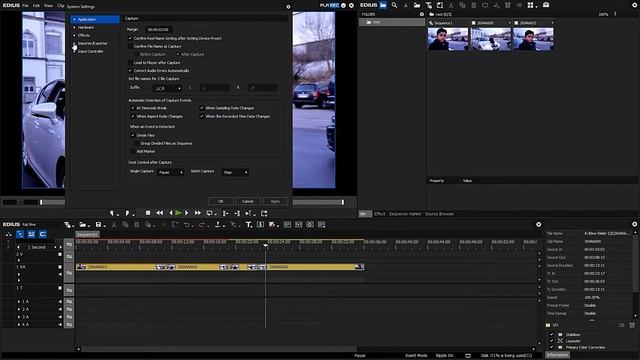Click the Open Project folder icon on timeline toolbar

83,224
